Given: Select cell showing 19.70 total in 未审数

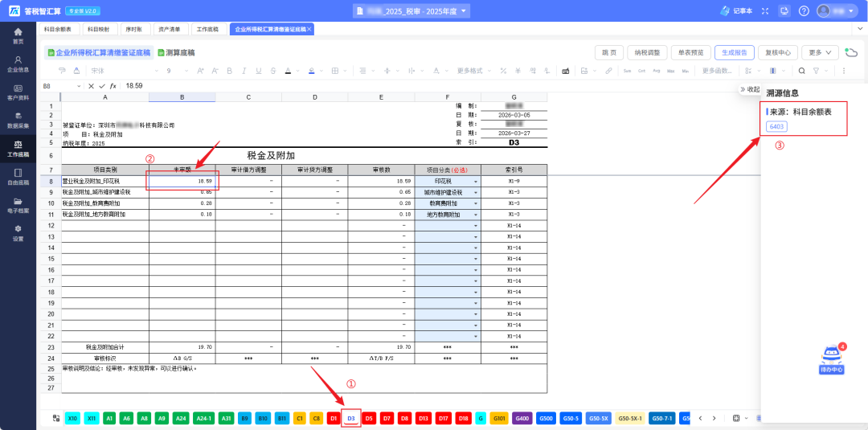Looking at the screenshot, I should [x=182, y=347].
